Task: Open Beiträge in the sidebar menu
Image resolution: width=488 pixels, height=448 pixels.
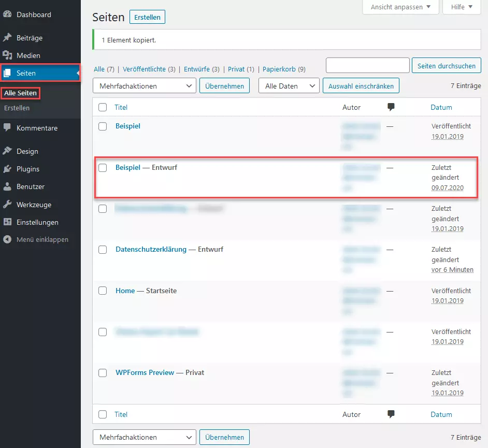Action: [x=30, y=38]
